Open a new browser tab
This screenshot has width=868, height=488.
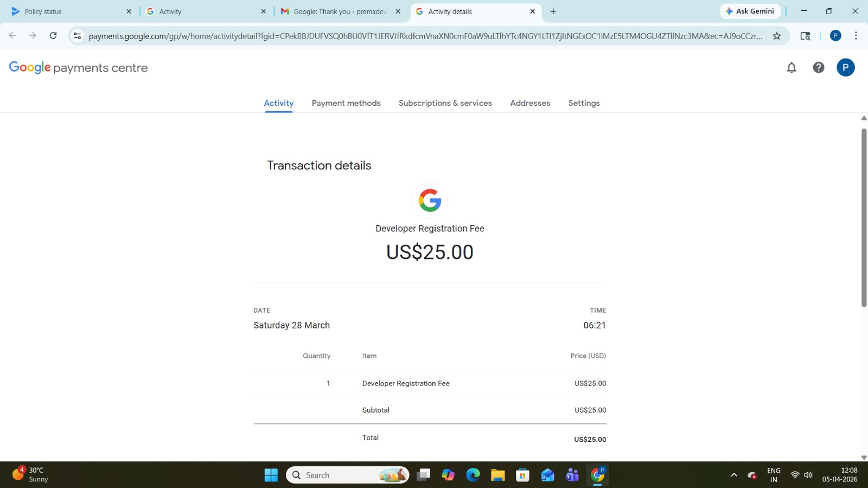tap(553, 11)
